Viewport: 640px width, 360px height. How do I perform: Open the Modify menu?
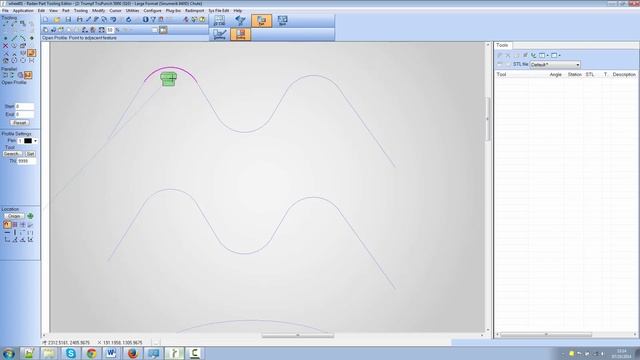(98, 11)
